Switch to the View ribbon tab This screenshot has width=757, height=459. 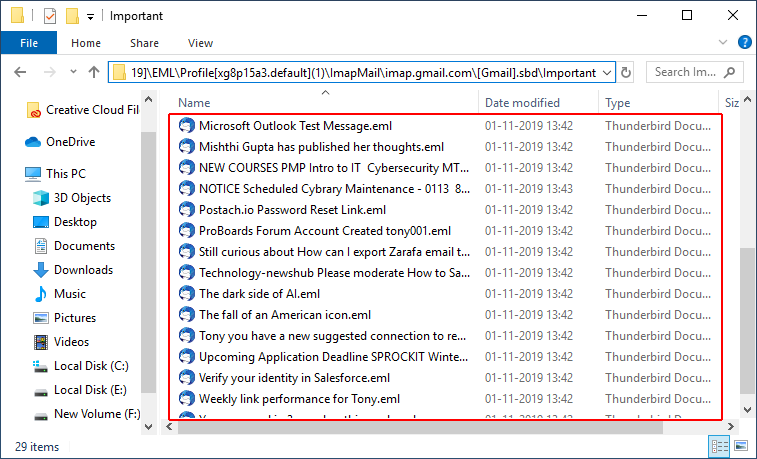pyautogui.click(x=200, y=43)
